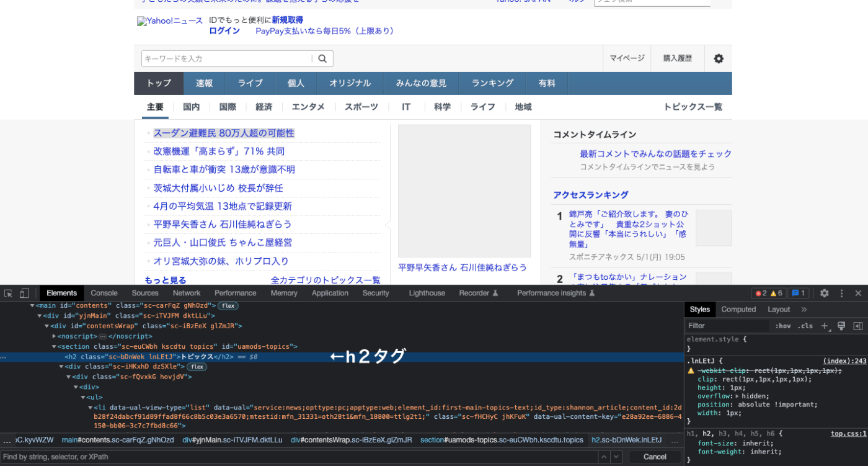
Task: Switch to the Sources tab
Action: point(145,293)
